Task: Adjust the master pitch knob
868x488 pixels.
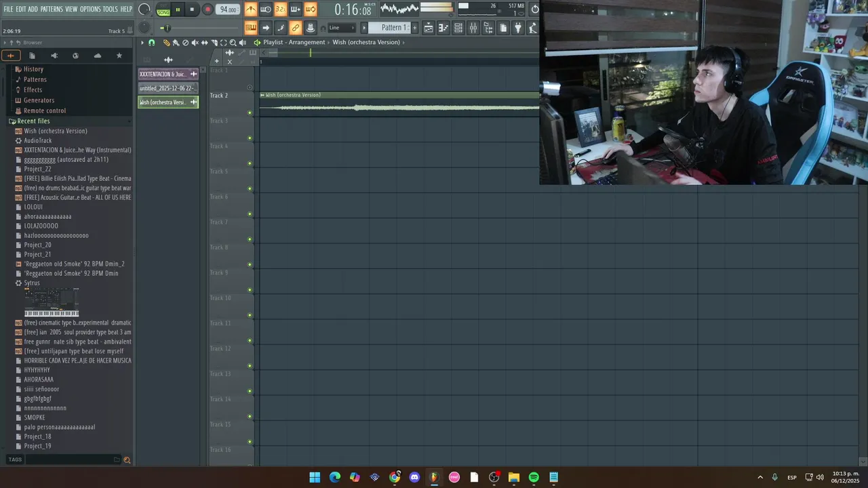Action: (144, 28)
